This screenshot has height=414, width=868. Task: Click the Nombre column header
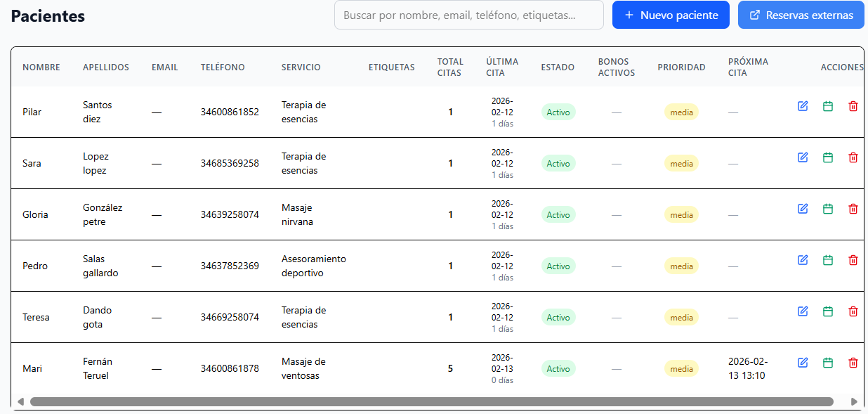coord(41,67)
